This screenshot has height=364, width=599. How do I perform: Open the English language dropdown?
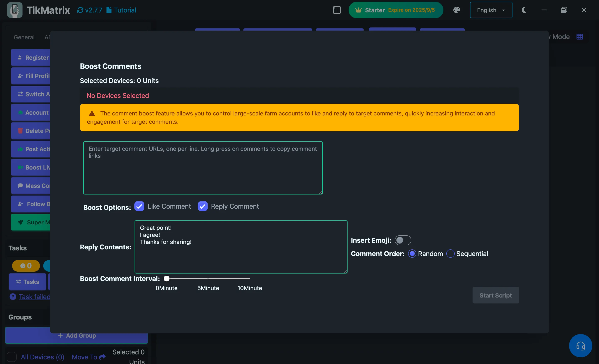pyautogui.click(x=491, y=10)
